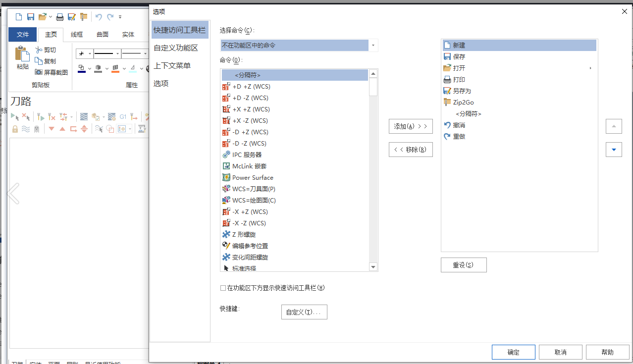Toggle 在功能区下方显示快速访问工具栏 checkbox
633x364 pixels.
[x=223, y=288]
